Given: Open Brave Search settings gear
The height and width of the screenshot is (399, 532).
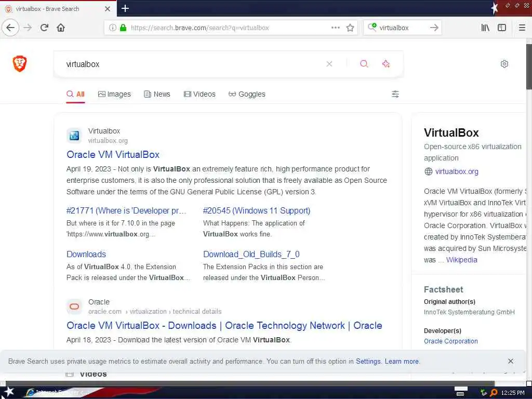Looking at the screenshot, I should (x=504, y=64).
